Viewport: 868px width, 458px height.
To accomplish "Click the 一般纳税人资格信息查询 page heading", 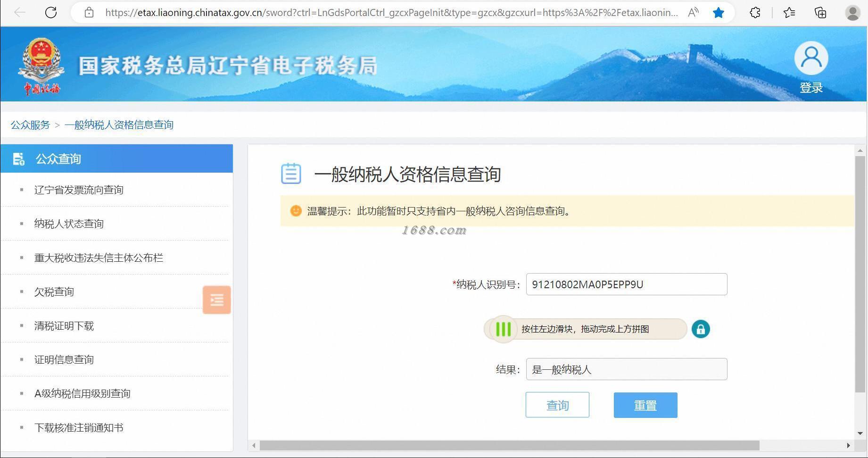I will 407,174.
